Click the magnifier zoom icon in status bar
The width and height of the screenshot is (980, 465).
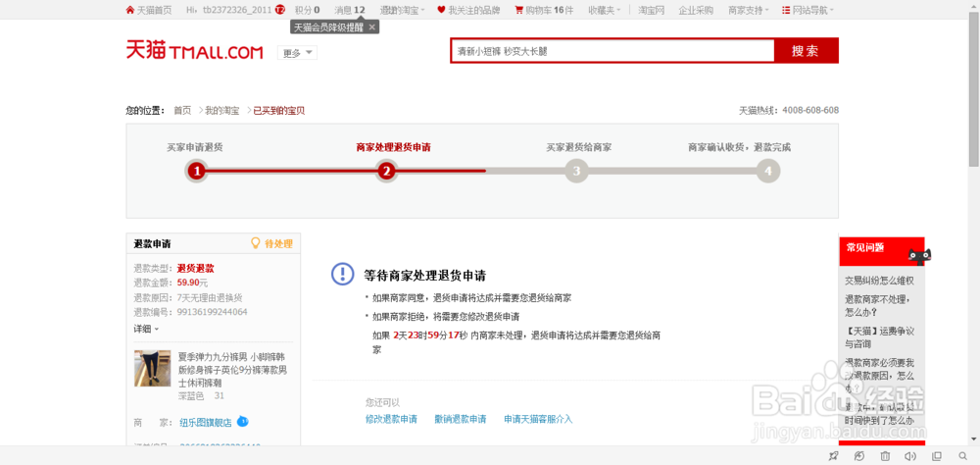[962, 456]
